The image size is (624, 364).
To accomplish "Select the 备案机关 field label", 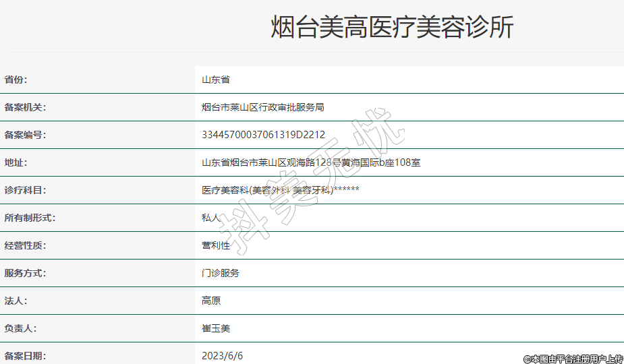I will pyautogui.click(x=25, y=107).
